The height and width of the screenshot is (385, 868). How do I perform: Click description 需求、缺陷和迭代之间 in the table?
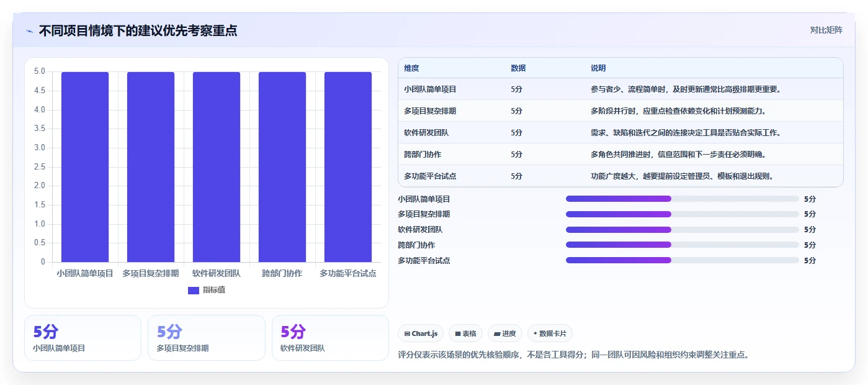[686, 133]
